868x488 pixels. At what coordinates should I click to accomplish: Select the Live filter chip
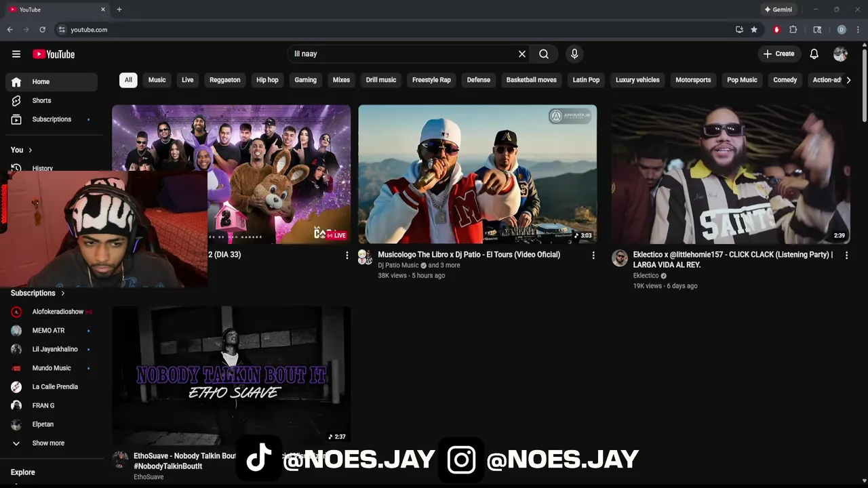pos(188,80)
